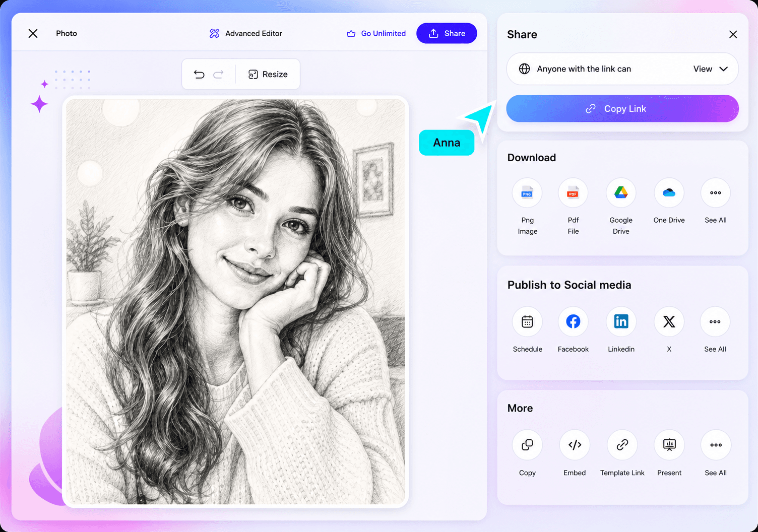758x532 pixels.
Task: Download as Png Image
Action: click(527, 193)
